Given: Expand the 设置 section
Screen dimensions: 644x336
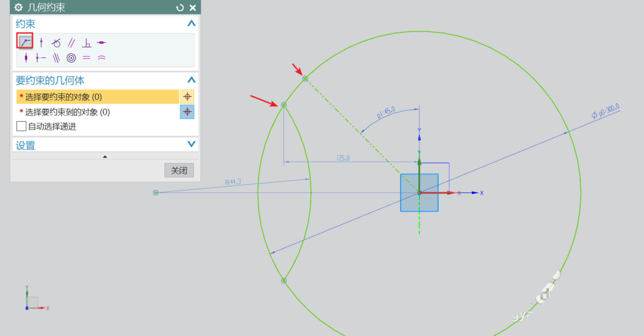Looking at the screenshot, I should (191, 144).
